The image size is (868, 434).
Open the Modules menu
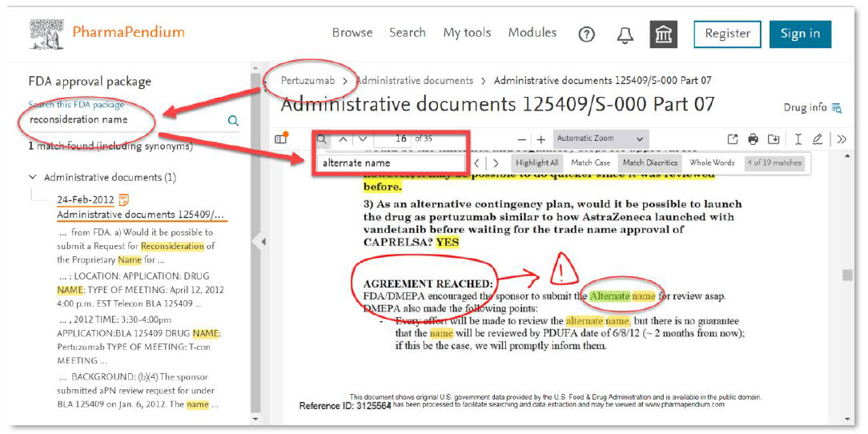click(x=532, y=33)
